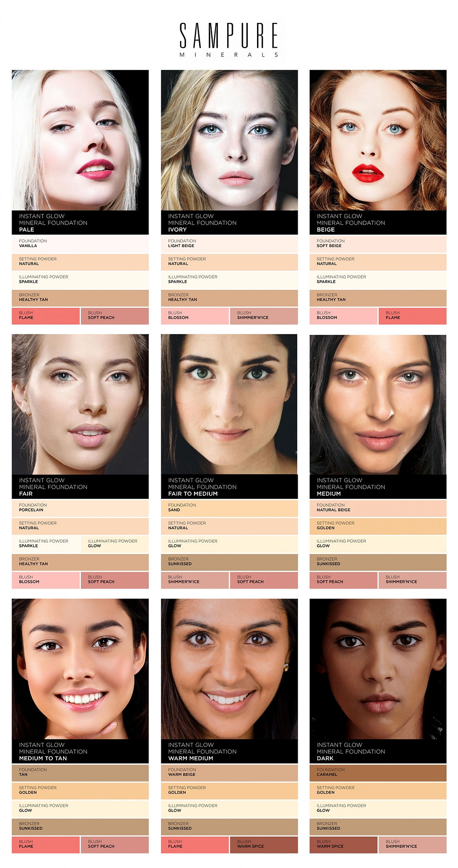Select the Beige foundation face image
This screenshot has width=458, height=868.
[378, 140]
